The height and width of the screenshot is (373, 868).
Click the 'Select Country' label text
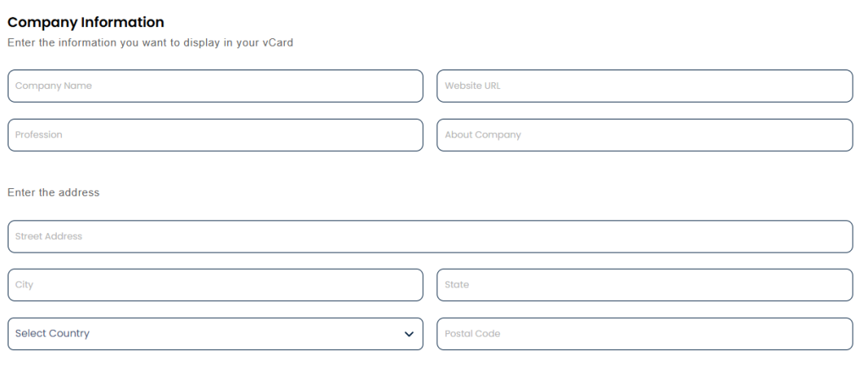(53, 334)
